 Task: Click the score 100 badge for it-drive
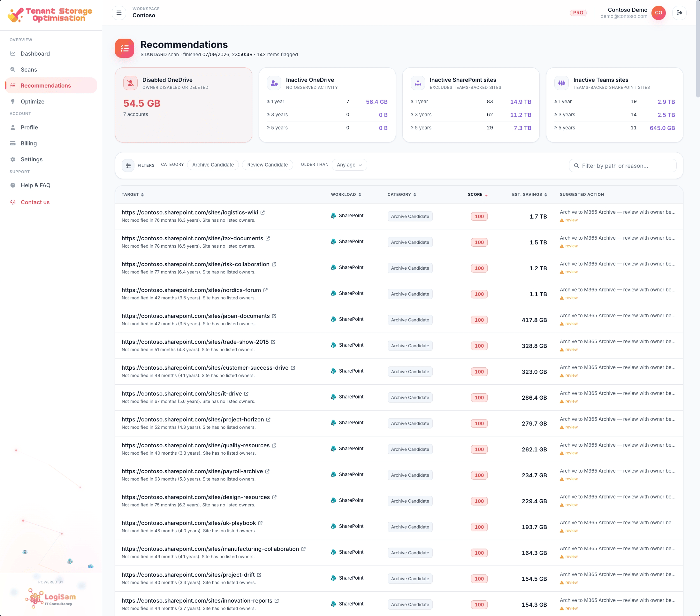click(x=479, y=397)
